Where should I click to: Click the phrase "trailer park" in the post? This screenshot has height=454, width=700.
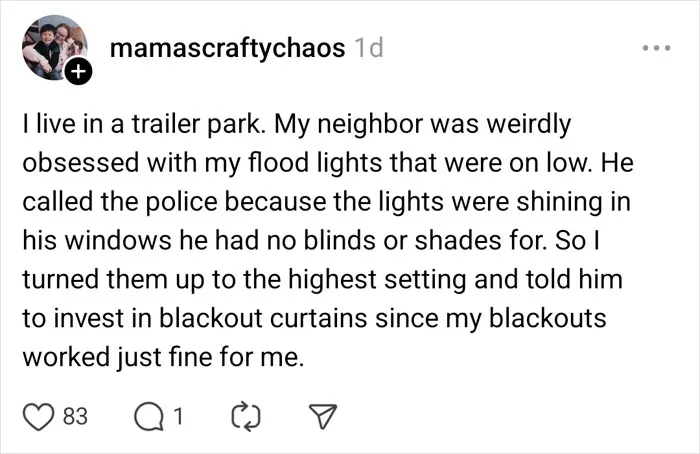click(x=195, y=125)
